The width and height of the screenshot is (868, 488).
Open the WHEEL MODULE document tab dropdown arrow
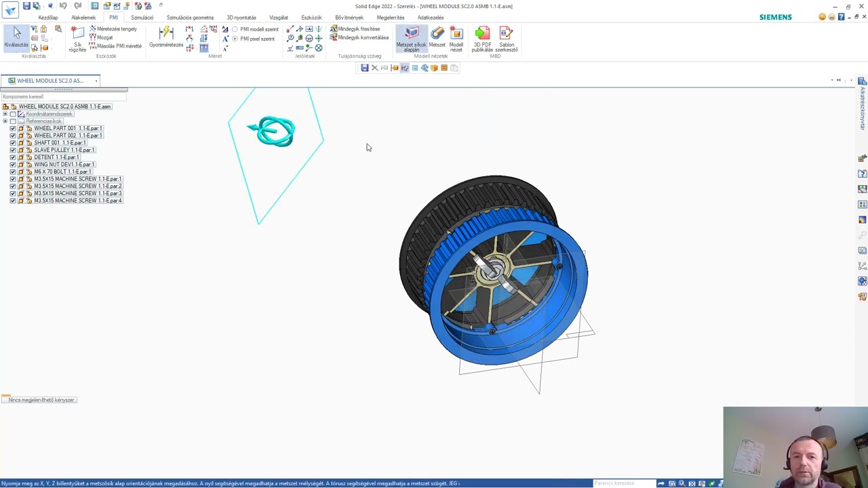96,81
